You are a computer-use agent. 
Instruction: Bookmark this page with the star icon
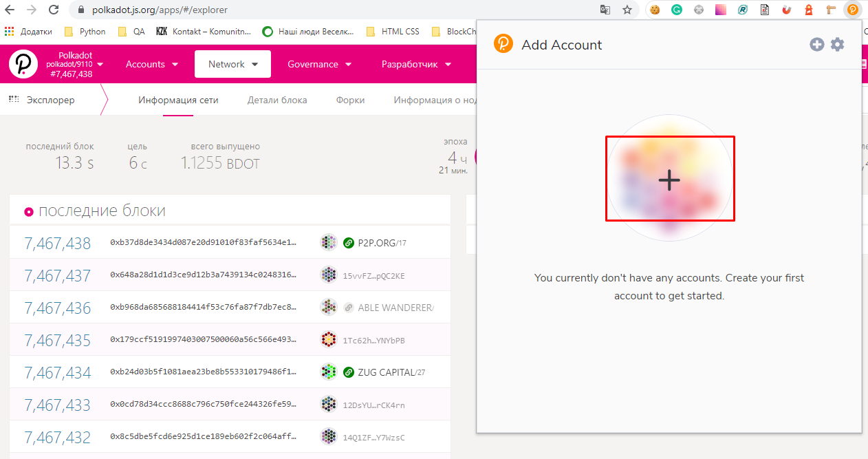click(x=627, y=10)
